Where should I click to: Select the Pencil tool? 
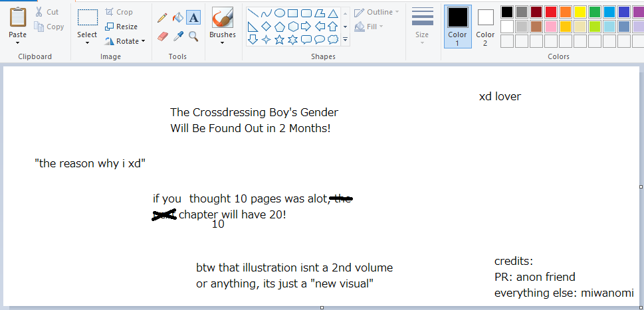(162, 18)
